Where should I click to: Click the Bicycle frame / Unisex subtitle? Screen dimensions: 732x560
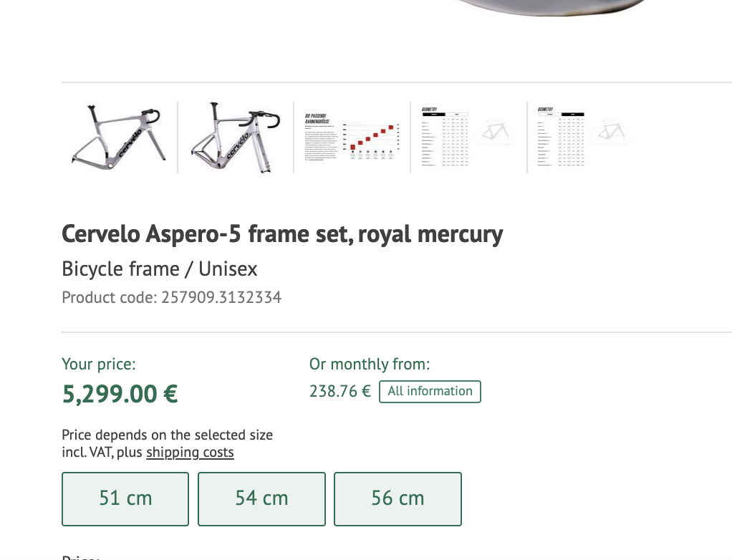coord(160,269)
